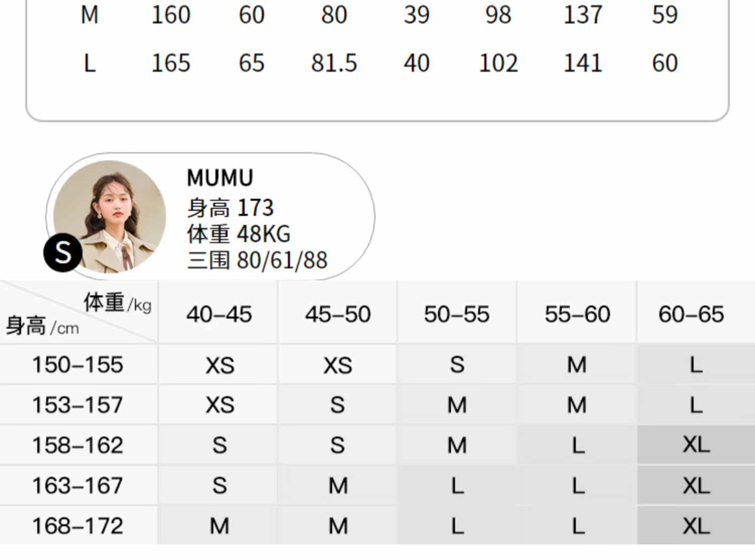Click the MUMU model name
Screen dimensions: 755x560
click(220, 178)
